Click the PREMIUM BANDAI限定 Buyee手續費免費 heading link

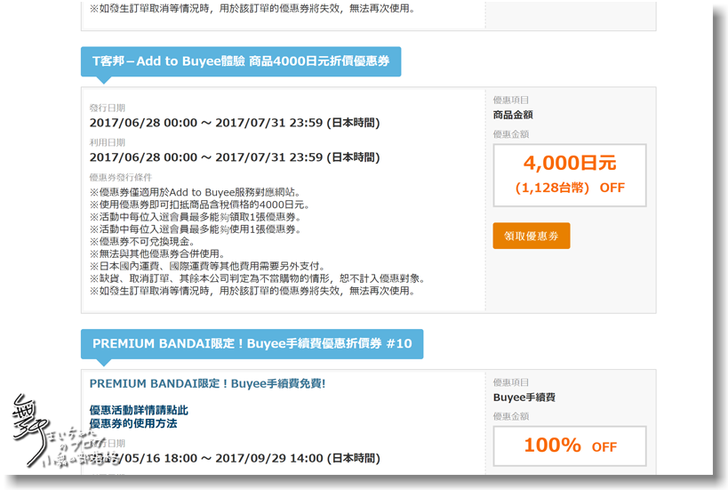coord(207,383)
